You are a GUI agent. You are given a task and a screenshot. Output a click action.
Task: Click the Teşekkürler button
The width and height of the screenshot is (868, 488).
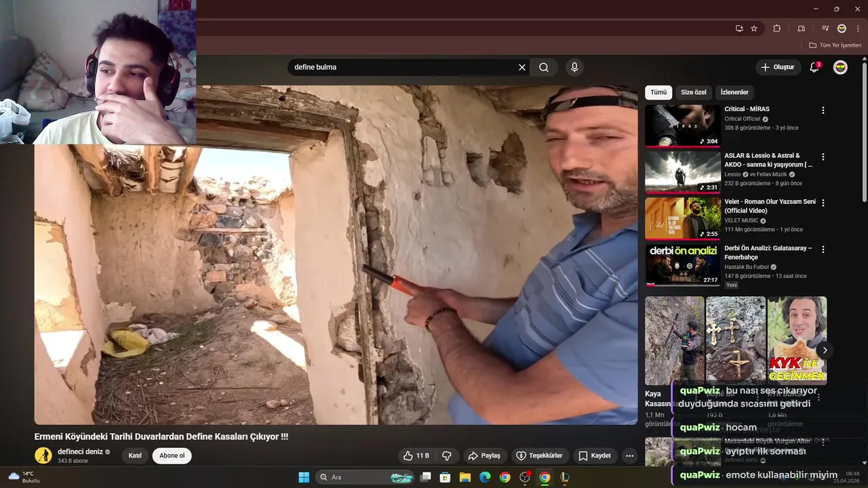pyautogui.click(x=540, y=455)
